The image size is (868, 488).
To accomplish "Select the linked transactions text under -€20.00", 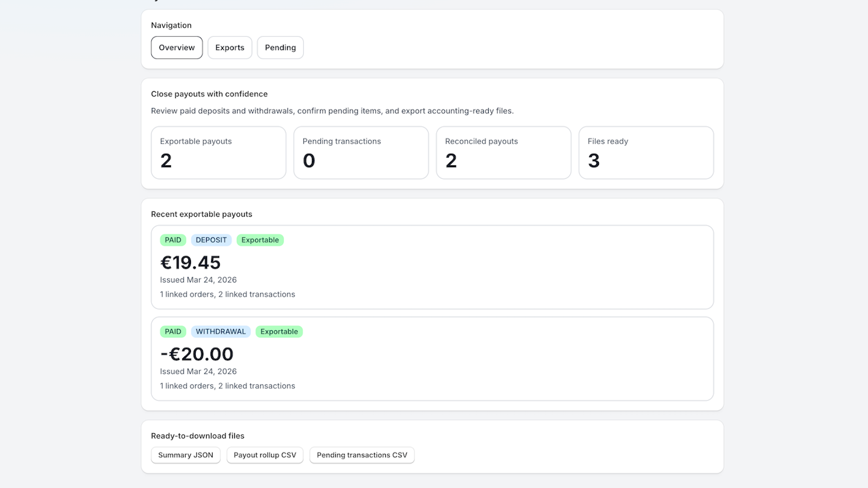I will click(257, 386).
